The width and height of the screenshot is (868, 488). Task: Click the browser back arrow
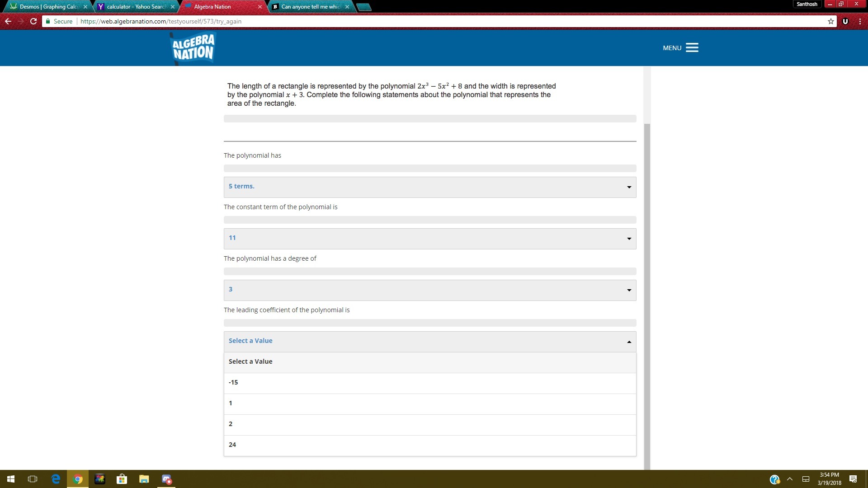[x=8, y=21]
